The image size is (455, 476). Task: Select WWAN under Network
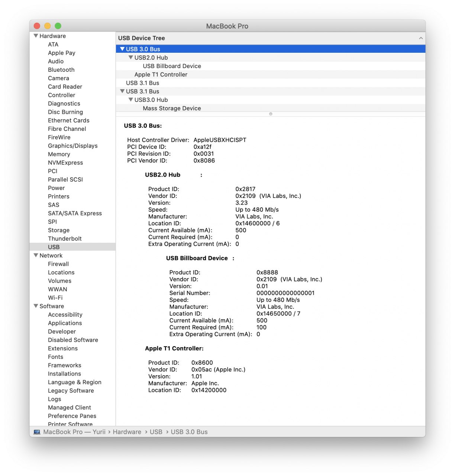click(x=58, y=289)
